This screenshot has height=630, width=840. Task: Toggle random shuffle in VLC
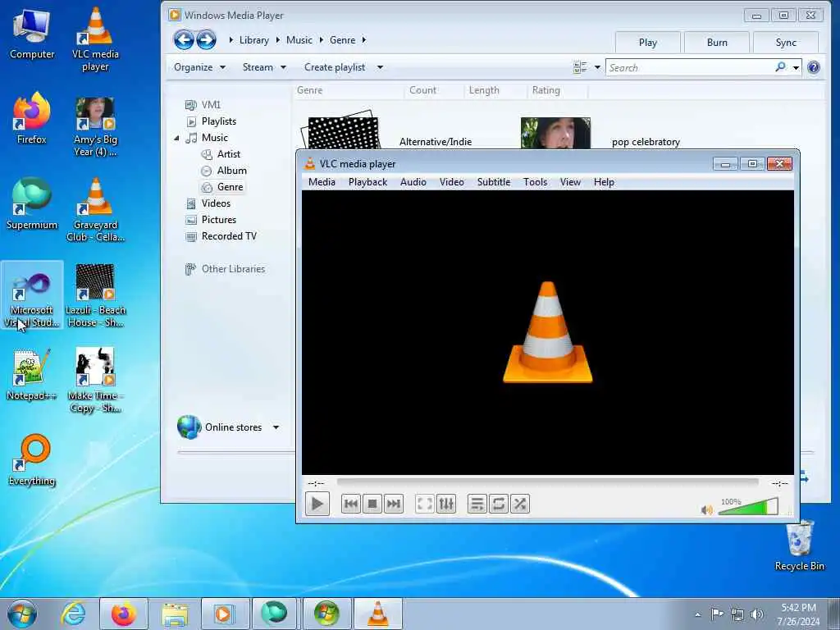click(519, 504)
